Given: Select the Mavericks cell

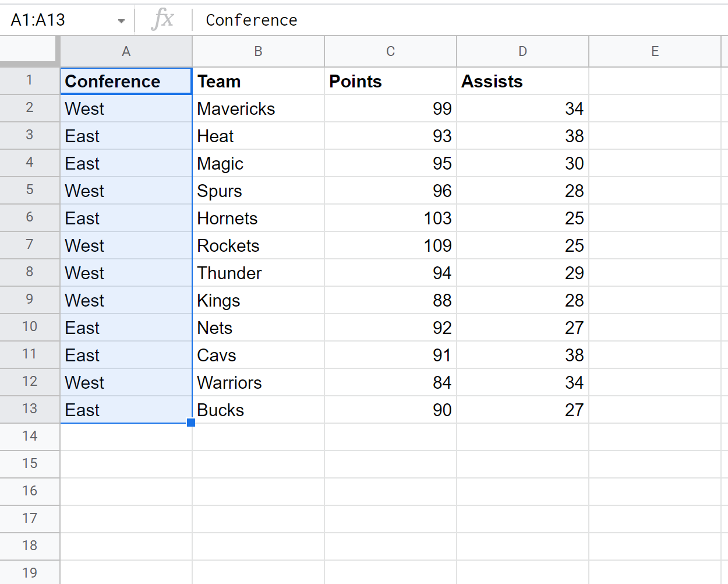Looking at the screenshot, I should (x=259, y=108).
